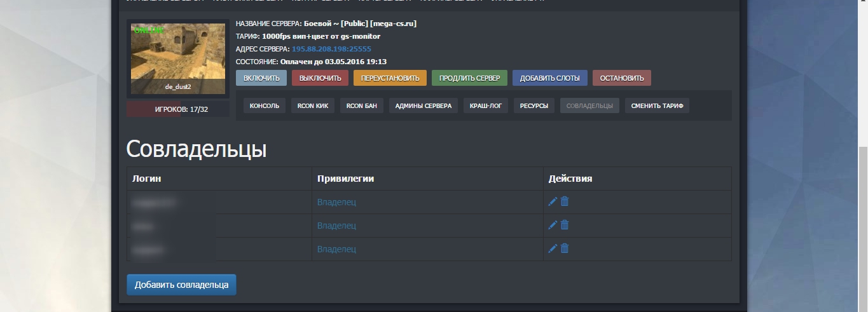Viewport: 868px width, 312px height.
Task: Click the ВКЛЮЧИТЬ button to start the server
Action: click(x=261, y=78)
